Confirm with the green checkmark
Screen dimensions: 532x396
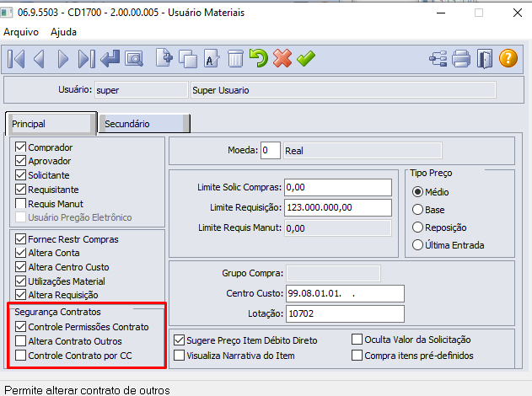(306, 58)
